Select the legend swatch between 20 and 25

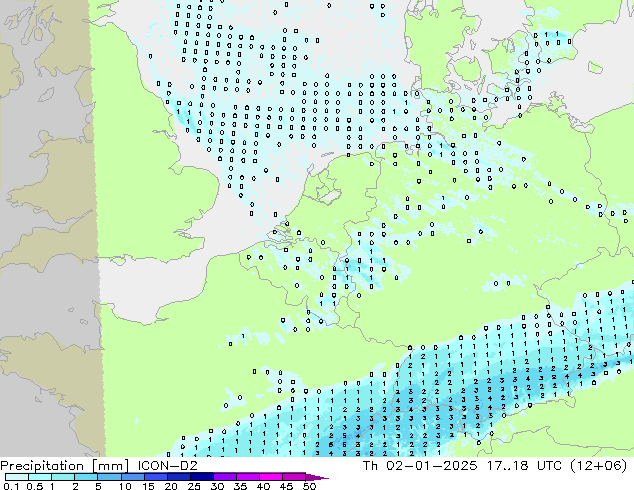click(x=179, y=477)
